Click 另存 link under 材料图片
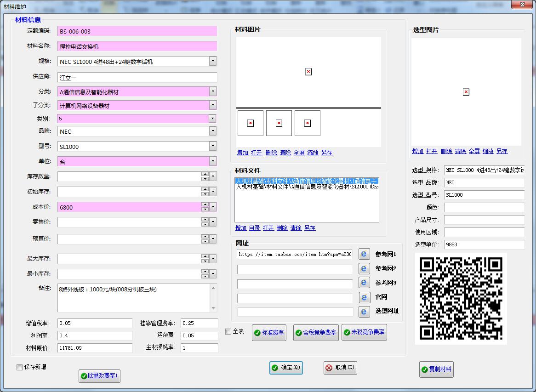 (327, 153)
